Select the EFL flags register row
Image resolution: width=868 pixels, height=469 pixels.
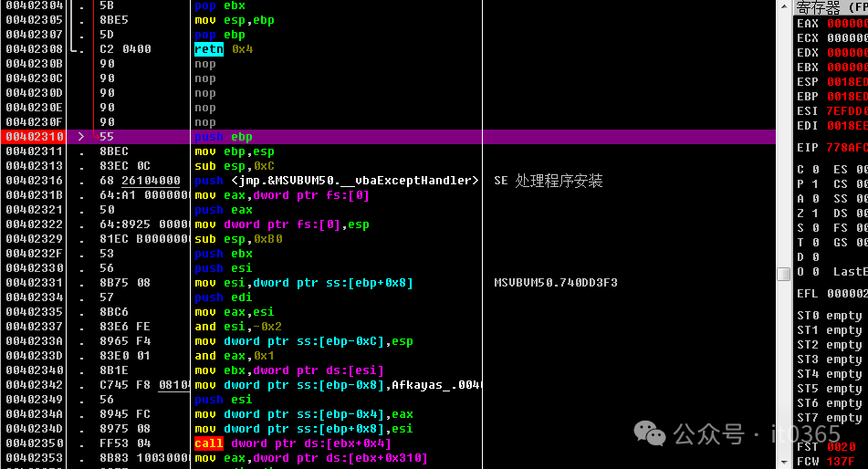click(831, 294)
